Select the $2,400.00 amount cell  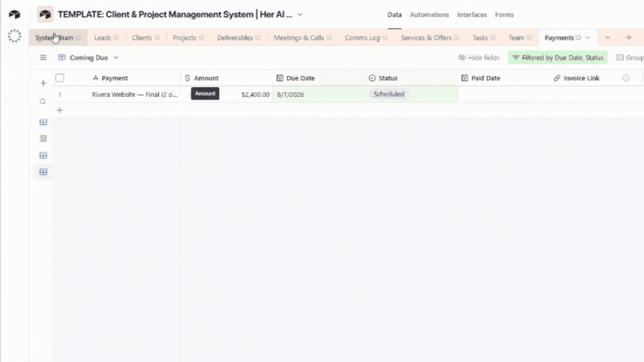[x=227, y=95]
